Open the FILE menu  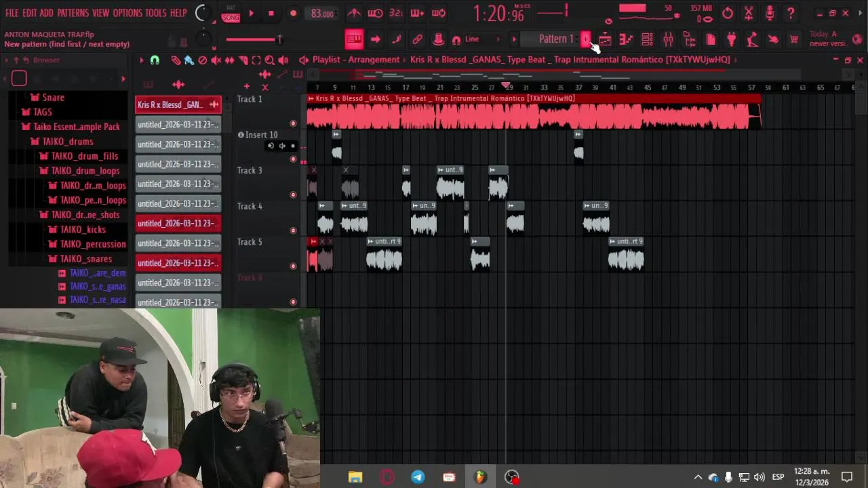12,13
